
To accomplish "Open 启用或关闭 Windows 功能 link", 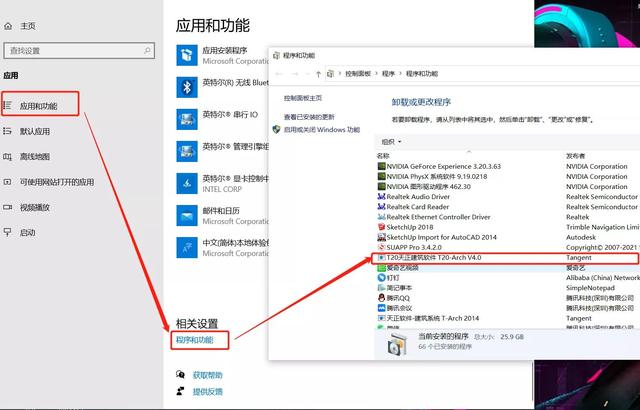I will [x=322, y=130].
